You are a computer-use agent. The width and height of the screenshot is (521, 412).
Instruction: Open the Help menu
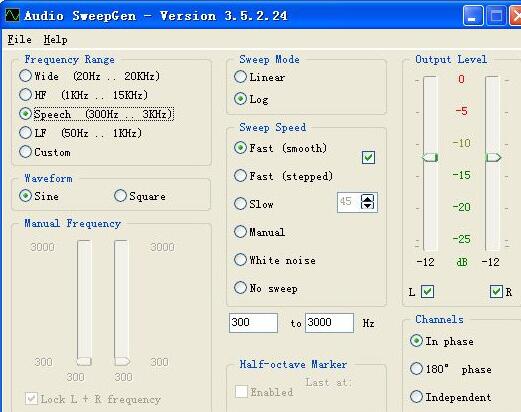[55, 39]
